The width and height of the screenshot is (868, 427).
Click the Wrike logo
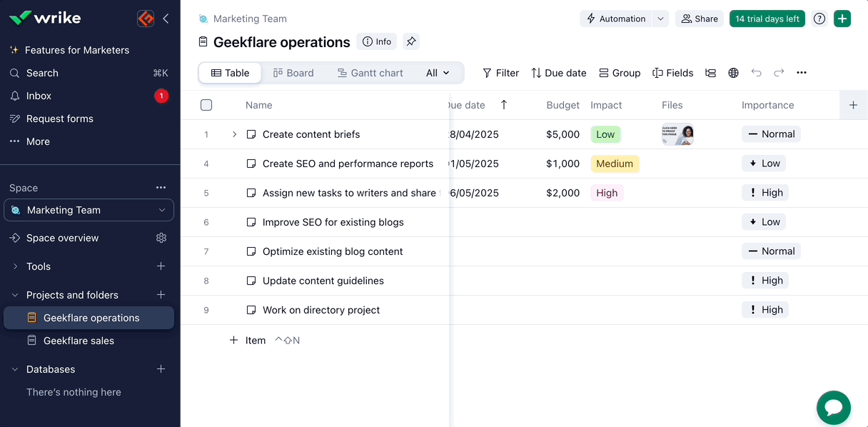[x=45, y=18]
